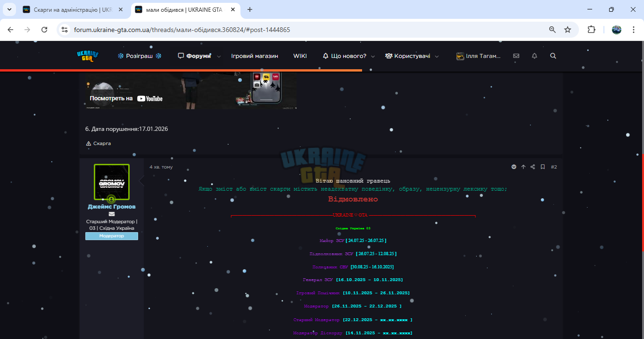644x339 pixels.
Task: Click the Старший Модератор | 03 | Східна Україна title
Action: 112,225
